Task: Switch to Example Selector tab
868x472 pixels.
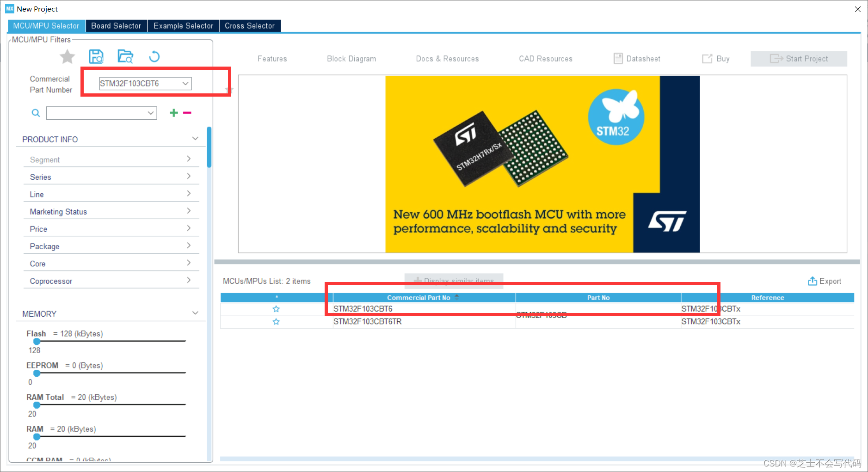Action: pos(183,26)
